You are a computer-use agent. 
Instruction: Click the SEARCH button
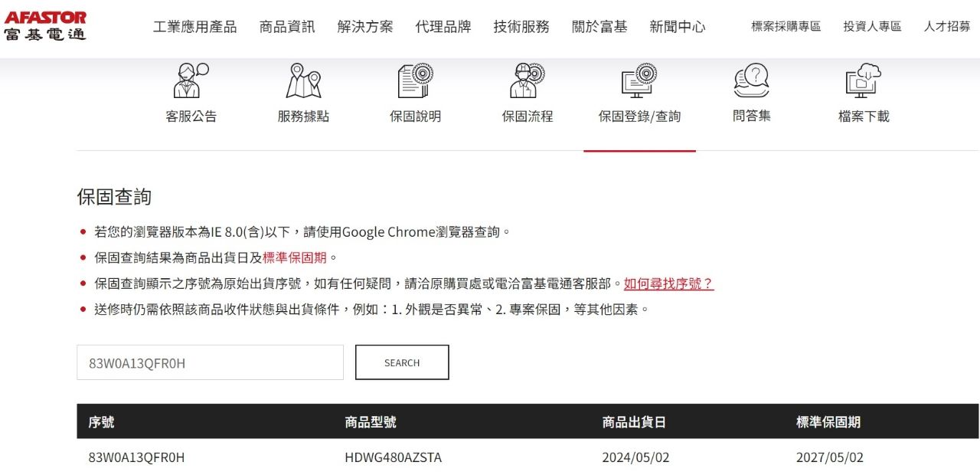[x=402, y=362]
